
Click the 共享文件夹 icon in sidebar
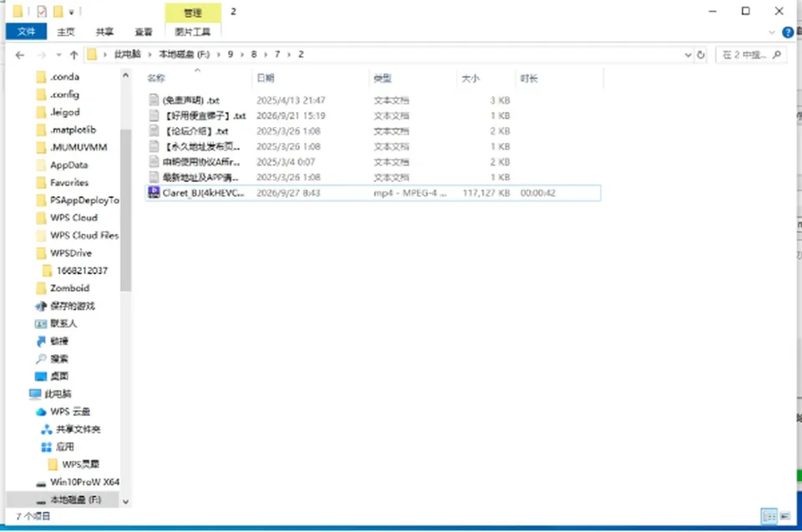pos(47,429)
